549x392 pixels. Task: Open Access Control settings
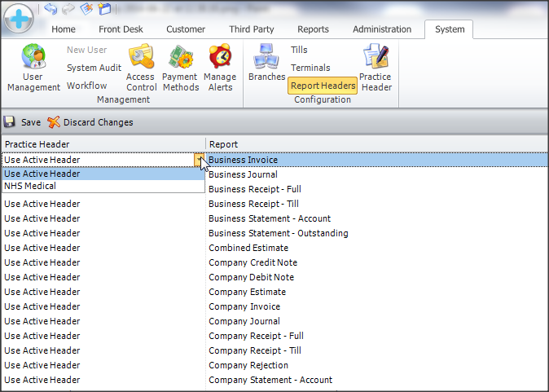pyautogui.click(x=141, y=68)
